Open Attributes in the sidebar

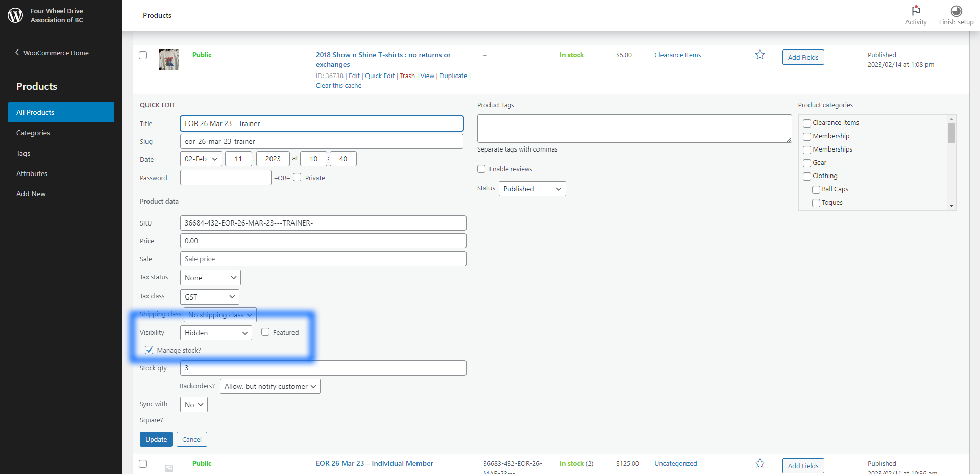point(32,173)
